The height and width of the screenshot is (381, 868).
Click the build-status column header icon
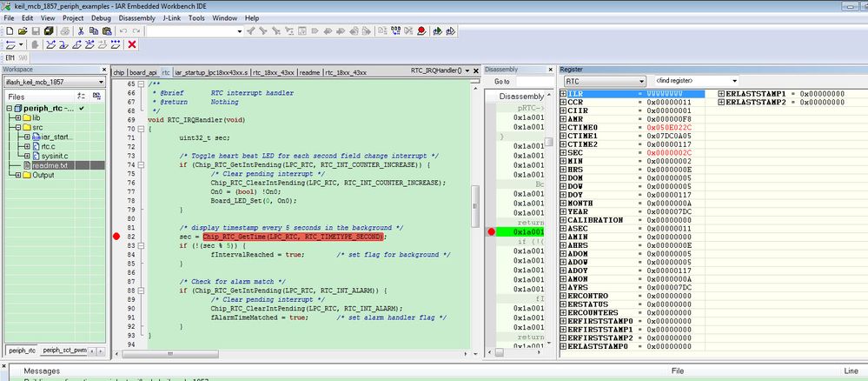[x=81, y=96]
